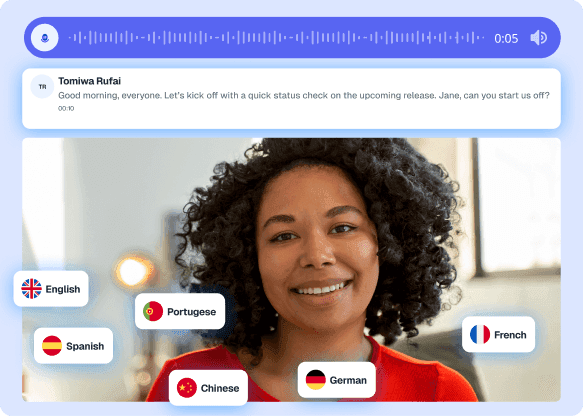Click the Spain flag icon
This screenshot has height=416, width=583.
click(x=52, y=346)
